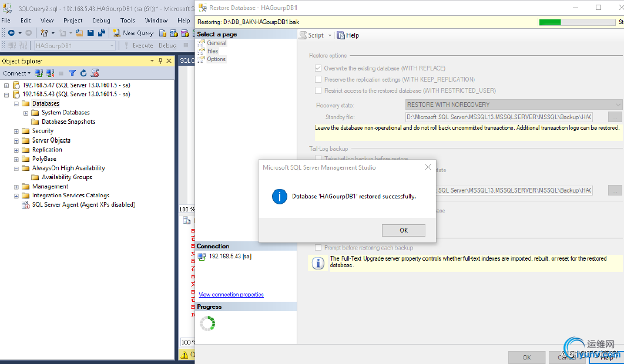Open the Recovery state dropdown
Viewport: 624px width, 364px height.
pyautogui.click(x=514, y=105)
